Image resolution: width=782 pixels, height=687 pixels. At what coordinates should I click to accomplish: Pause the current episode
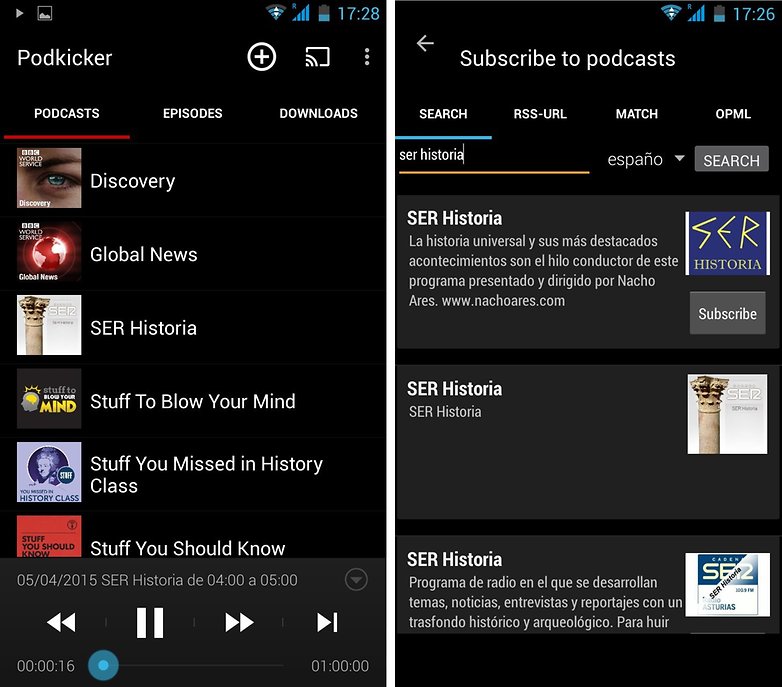point(150,622)
